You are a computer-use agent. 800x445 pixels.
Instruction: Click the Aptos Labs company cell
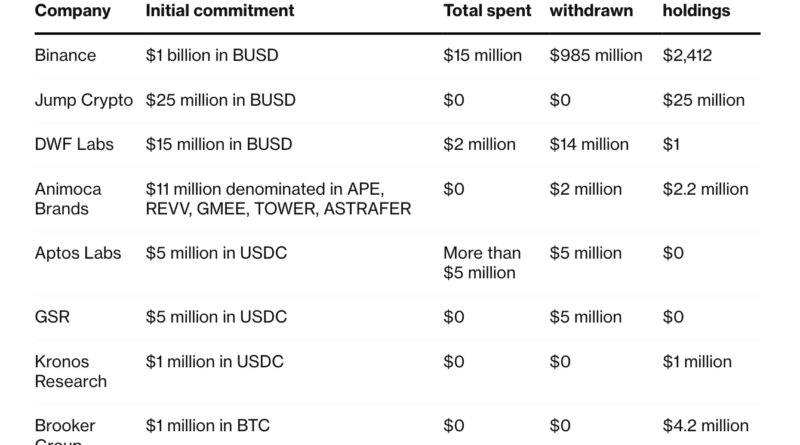78,253
